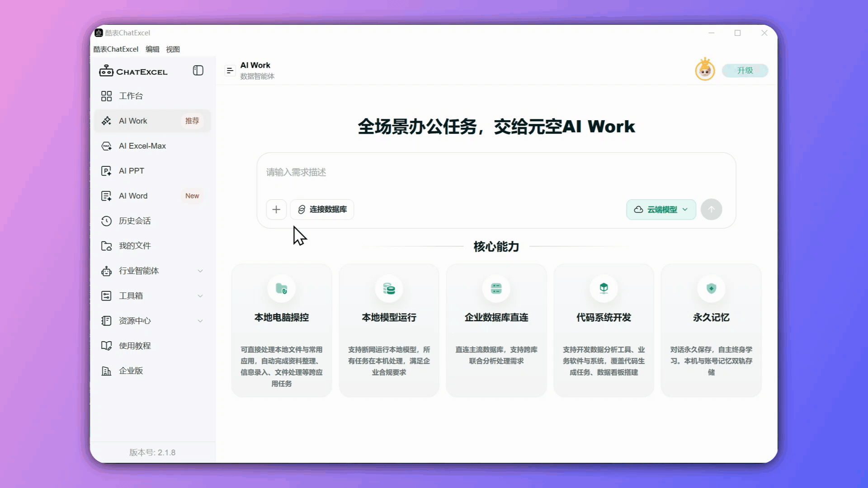
Task: Open the 云端模型 model dropdown
Action: 661,210
